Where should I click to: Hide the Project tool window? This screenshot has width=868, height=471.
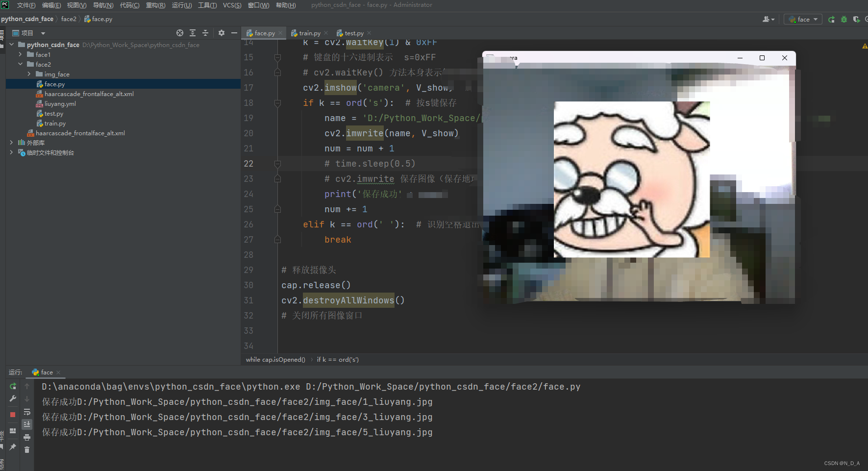(234, 33)
